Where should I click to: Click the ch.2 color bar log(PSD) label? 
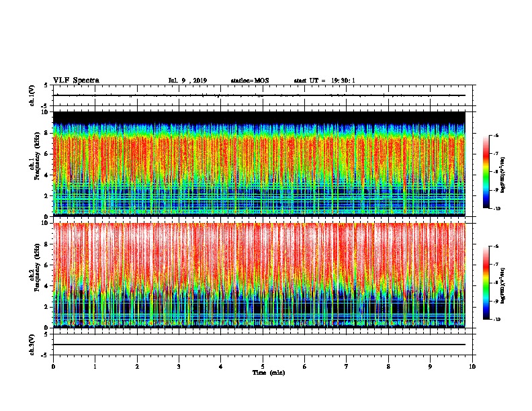503,285
